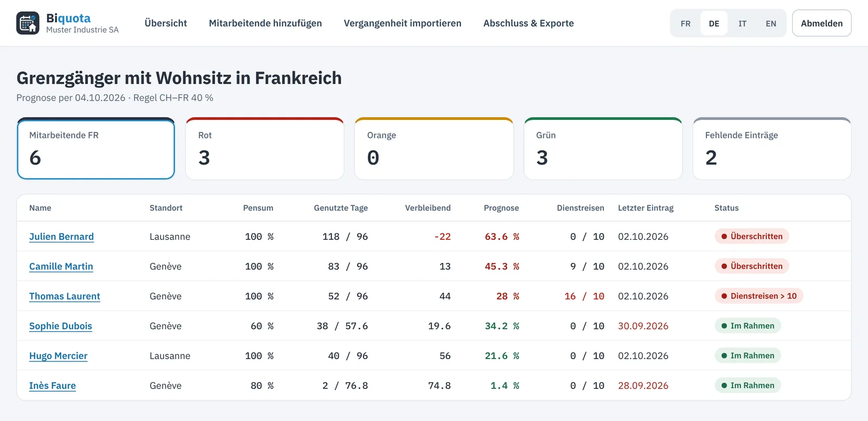
Task: Click the Prognose column header
Action: [501, 208]
